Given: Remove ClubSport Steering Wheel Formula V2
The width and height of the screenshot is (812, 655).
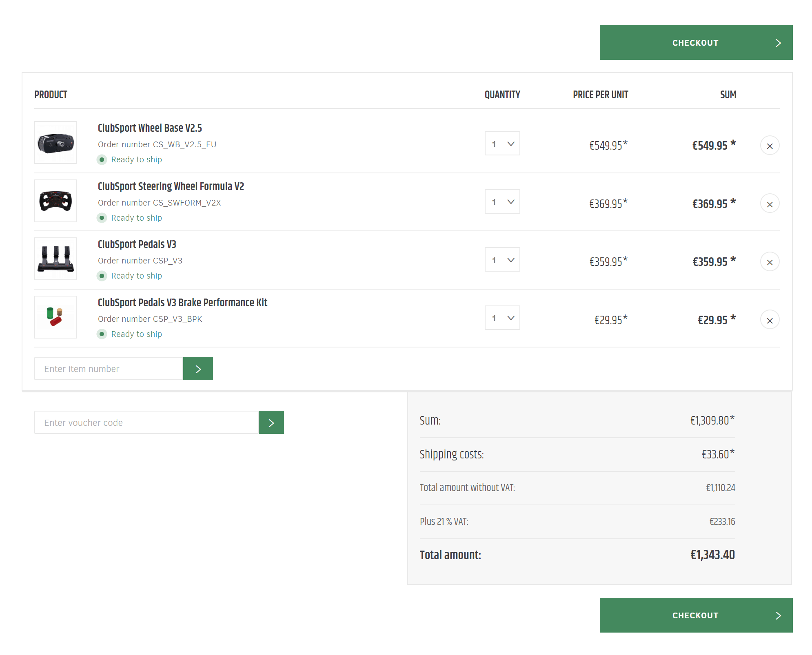Looking at the screenshot, I should tap(770, 204).
